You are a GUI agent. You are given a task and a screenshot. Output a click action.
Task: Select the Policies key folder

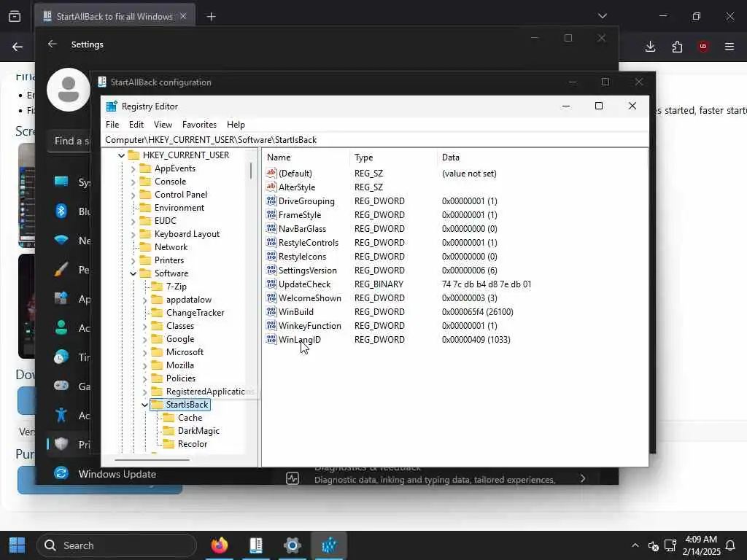click(x=181, y=378)
